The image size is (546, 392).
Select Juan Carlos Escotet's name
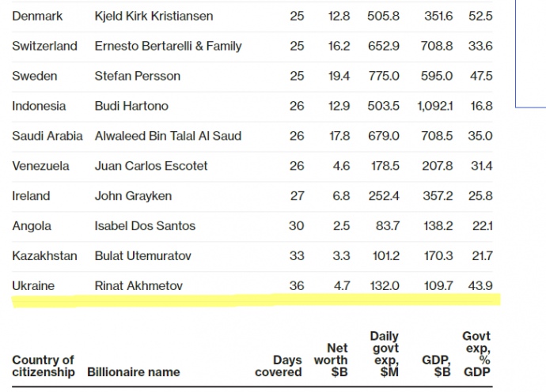pos(151,166)
